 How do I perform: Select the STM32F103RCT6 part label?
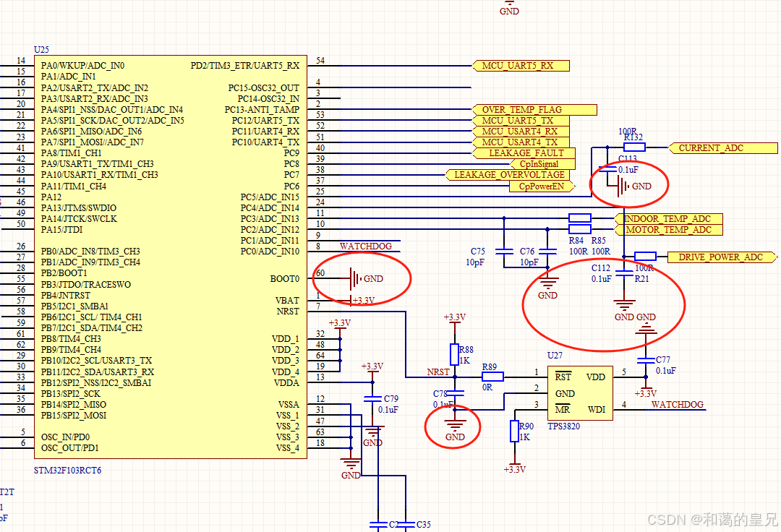(67, 471)
